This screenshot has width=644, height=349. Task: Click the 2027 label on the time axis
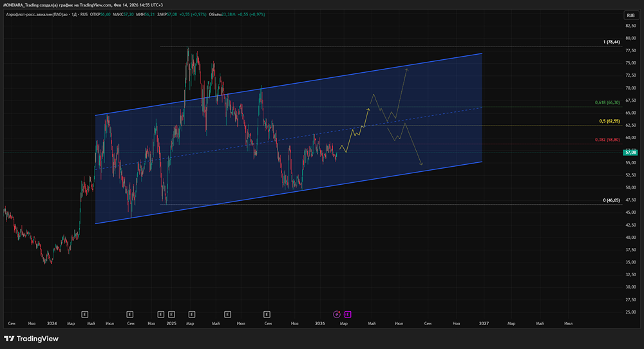tap(482, 323)
